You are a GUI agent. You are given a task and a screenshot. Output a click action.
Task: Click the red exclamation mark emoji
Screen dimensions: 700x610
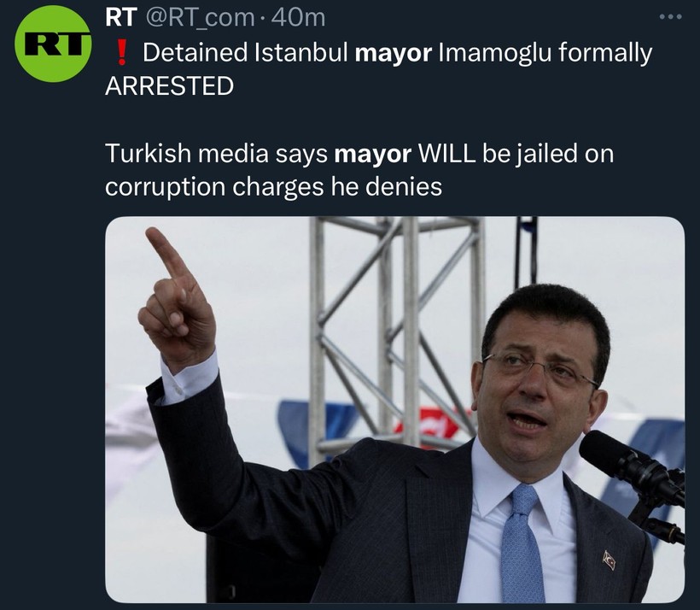(x=121, y=53)
